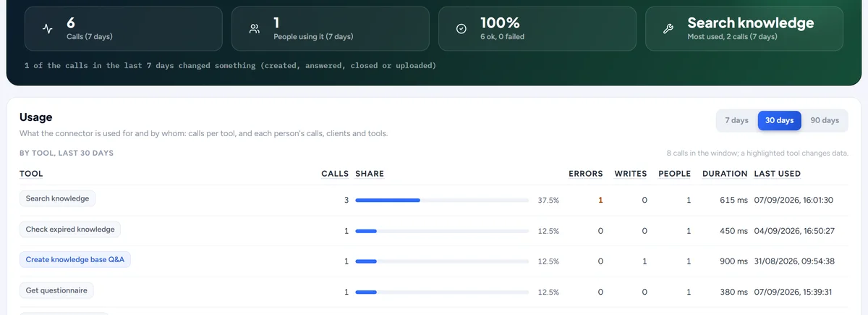Click the timestamp 31/08/2026, 09:54:38
Screen dimensions: 868x315
(793, 261)
